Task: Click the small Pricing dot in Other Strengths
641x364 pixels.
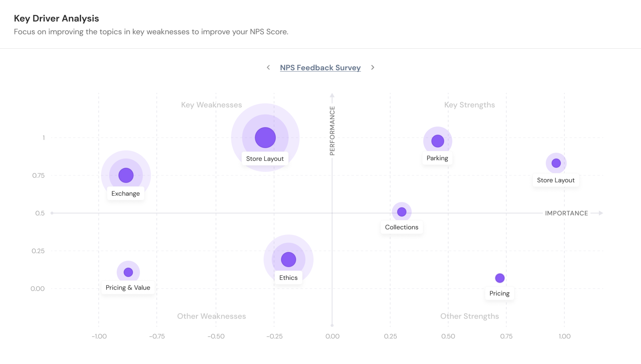Action: (500, 278)
